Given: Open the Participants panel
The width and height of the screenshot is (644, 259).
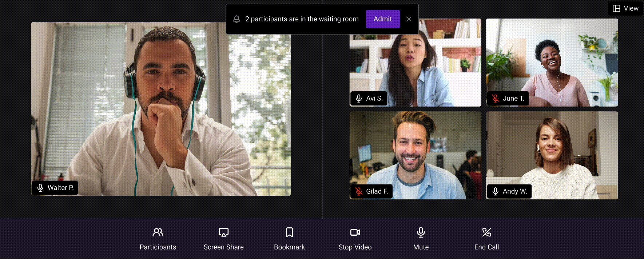Looking at the screenshot, I should 158,239.
